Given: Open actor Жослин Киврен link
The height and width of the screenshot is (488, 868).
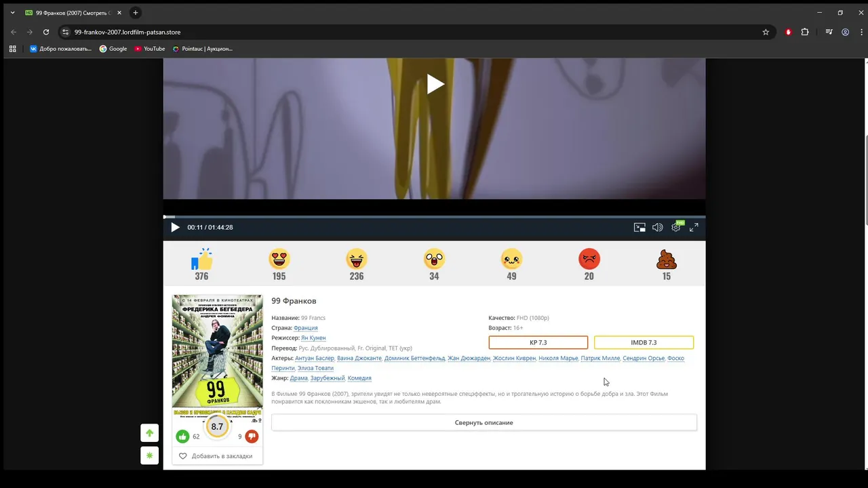Looking at the screenshot, I should (515, 359).
